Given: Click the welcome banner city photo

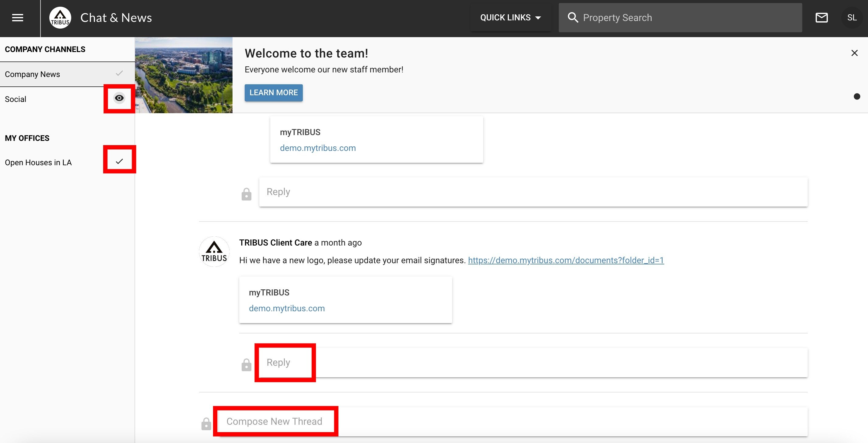Looking at the screenshot, I should (184, 75).
